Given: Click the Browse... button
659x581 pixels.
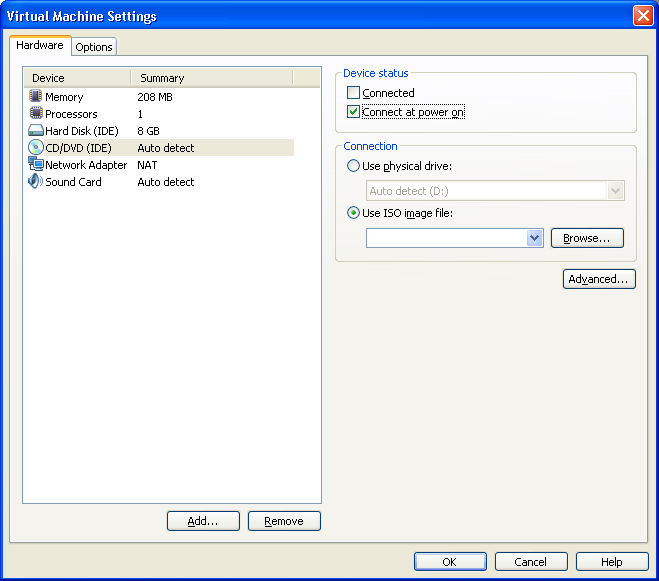Looking at the screenshot, I should [x=587, y=238].
